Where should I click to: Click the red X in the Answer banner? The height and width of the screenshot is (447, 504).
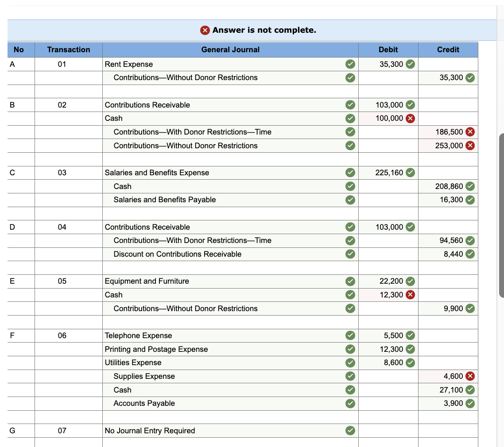pos(204,30)
